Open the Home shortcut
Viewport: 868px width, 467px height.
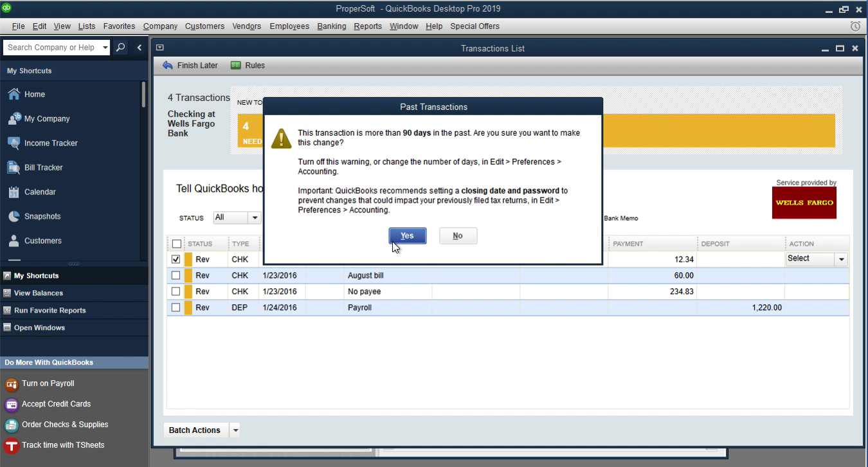pos(35,94)
